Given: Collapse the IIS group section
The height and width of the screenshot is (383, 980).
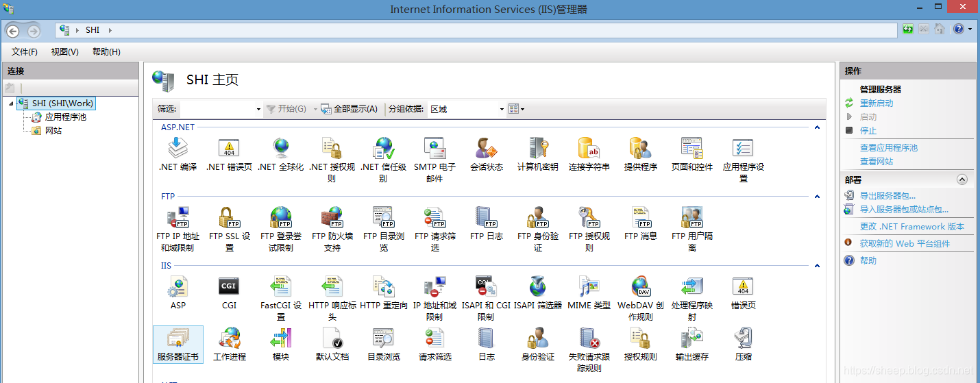Looking at the screenshot, I should coord(817,265).
